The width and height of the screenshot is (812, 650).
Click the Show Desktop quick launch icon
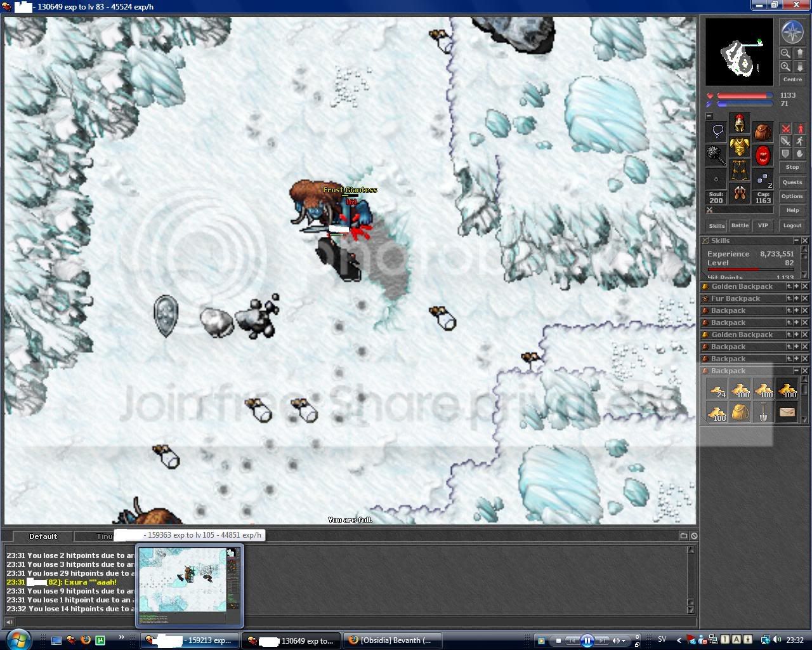(x=56, y=640)
